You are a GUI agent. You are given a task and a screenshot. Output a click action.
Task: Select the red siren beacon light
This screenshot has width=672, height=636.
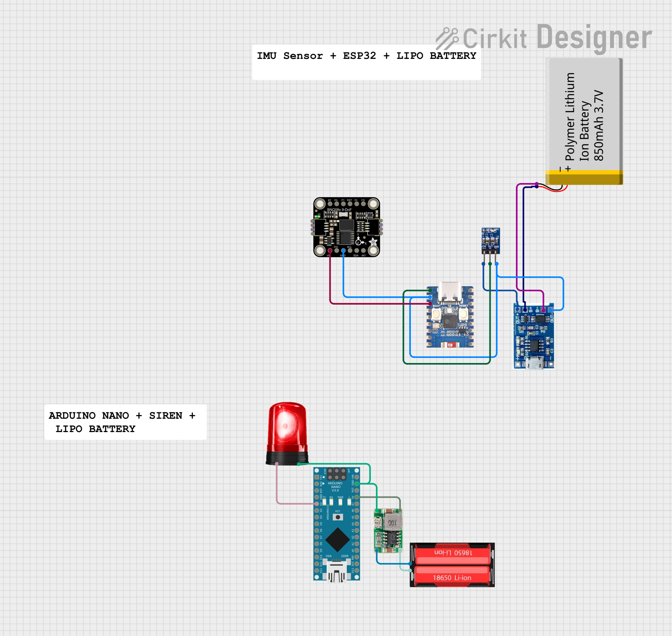click(x=287, y=433)
